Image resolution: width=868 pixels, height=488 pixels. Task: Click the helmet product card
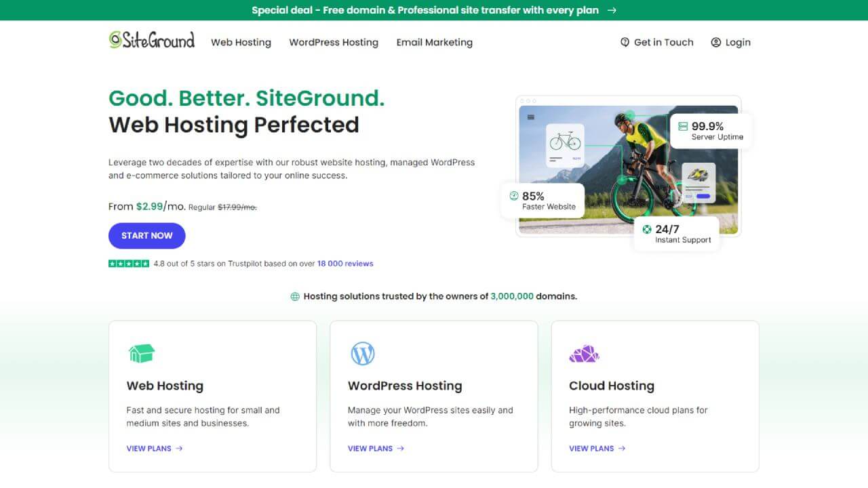[x=698, y=183]
